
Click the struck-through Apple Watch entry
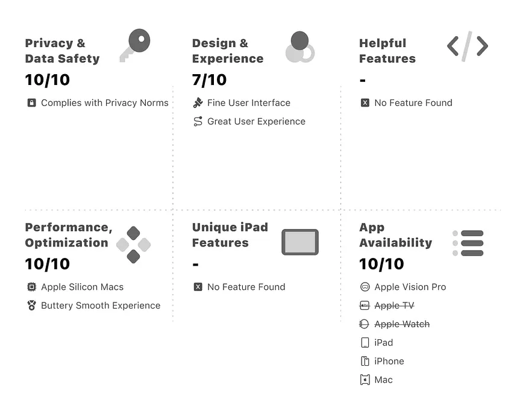point(395,324)
